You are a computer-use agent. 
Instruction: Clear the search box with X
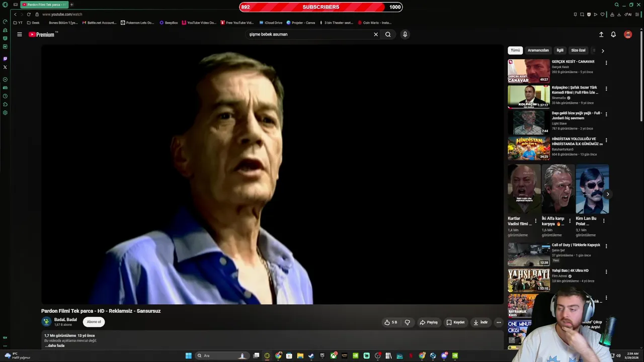375,34
